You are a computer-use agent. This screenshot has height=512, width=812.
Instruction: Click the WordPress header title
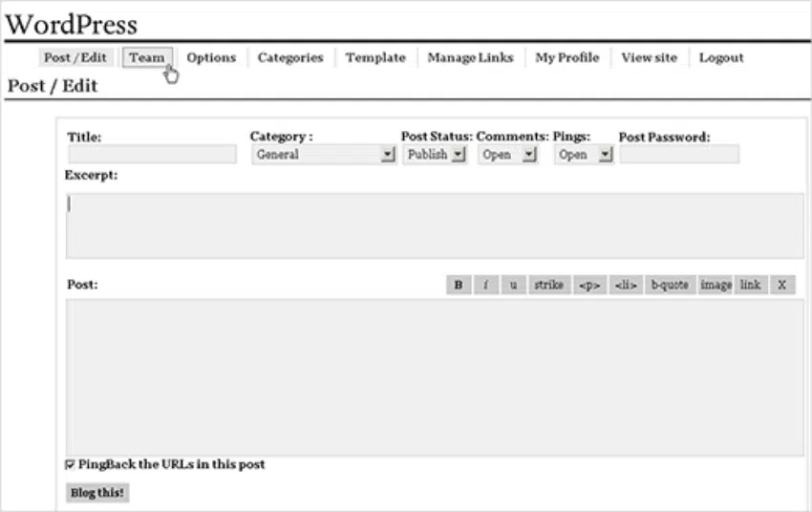pos(72,24)
